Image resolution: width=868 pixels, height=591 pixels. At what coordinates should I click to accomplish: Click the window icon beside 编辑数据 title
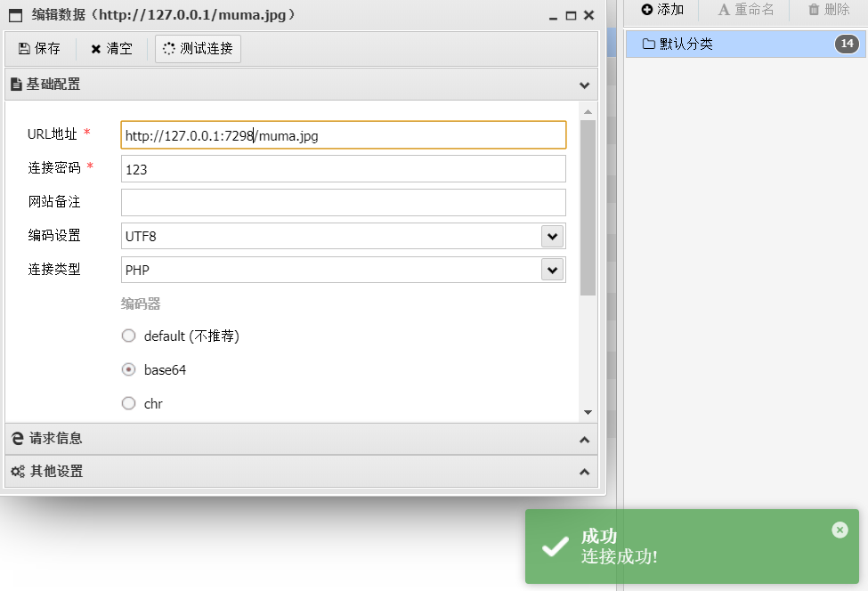click(x=15, y=15)
